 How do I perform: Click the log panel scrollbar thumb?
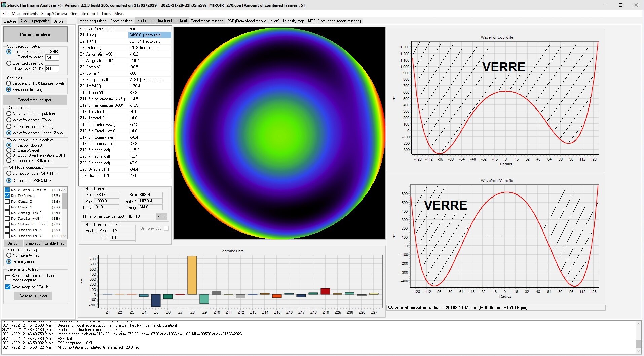click(638, 344)
